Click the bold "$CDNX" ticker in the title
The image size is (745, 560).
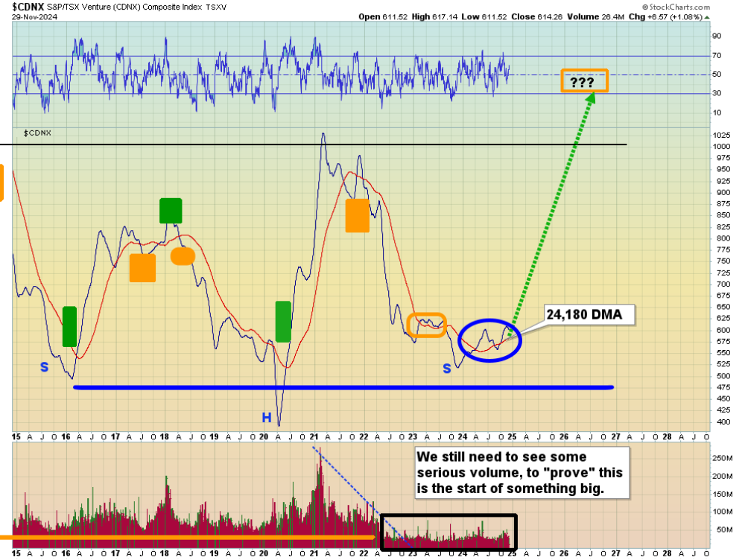tap(28, 7)
